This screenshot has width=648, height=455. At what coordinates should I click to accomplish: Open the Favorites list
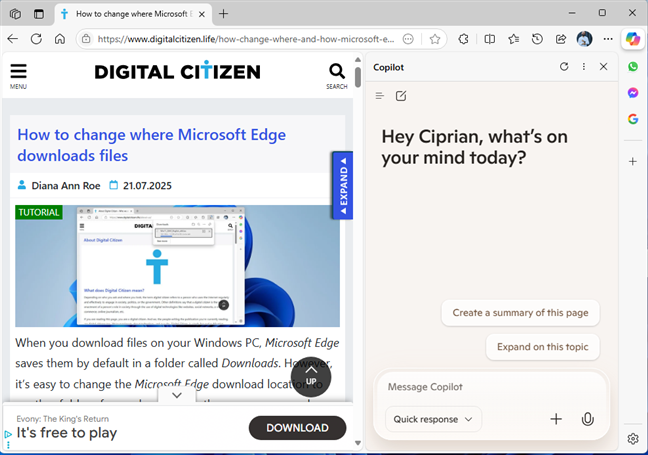[x=514, y=39]
